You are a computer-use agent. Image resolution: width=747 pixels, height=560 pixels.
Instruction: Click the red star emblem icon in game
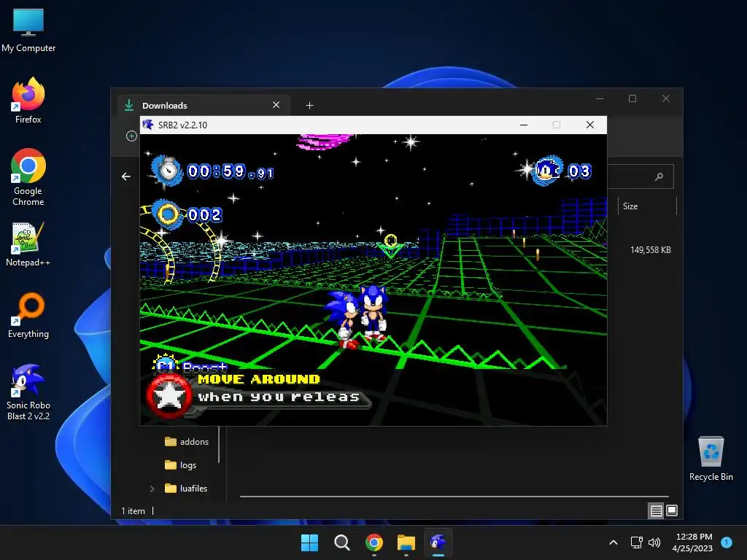169,396
